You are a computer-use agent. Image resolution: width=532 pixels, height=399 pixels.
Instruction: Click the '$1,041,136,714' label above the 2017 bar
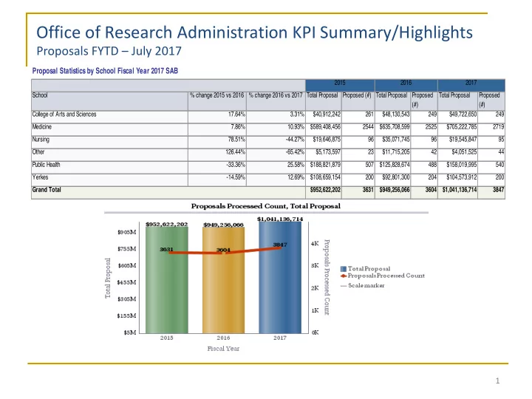[x=280, y=219]
